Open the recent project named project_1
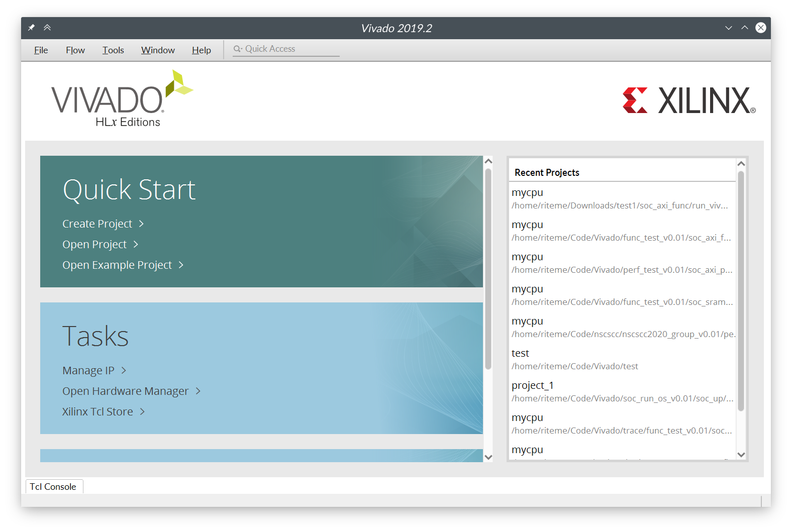The width and height of the screenshot is (792, 532). coord(622,392)
